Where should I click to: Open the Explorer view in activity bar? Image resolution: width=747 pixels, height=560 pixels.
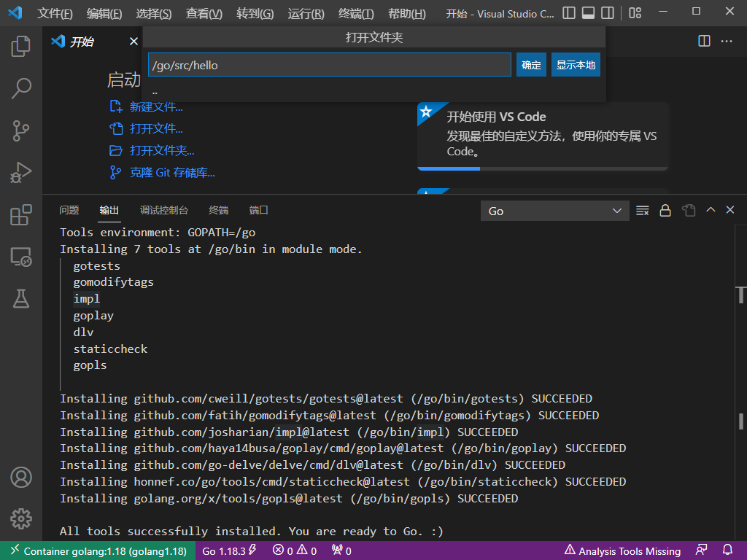21,46
